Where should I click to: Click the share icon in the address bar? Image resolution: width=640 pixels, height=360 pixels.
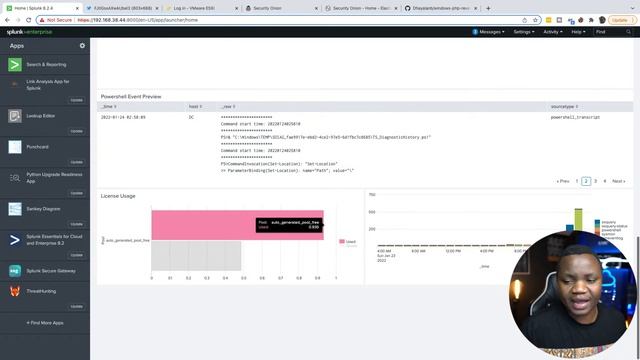point(524,20)
